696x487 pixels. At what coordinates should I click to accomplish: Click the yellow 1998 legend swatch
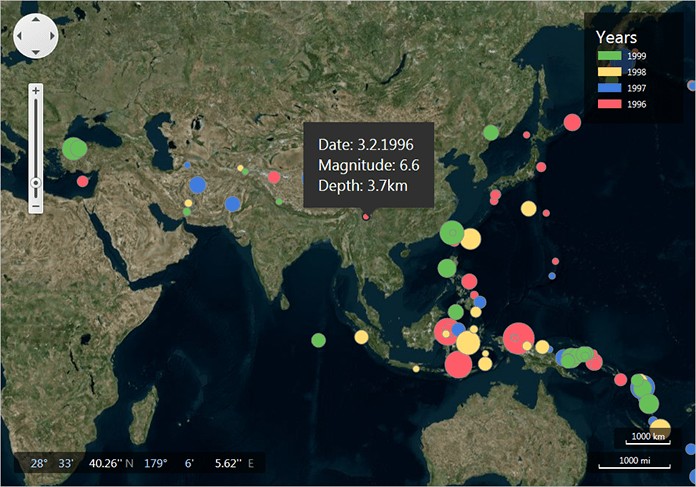point(608,72)
